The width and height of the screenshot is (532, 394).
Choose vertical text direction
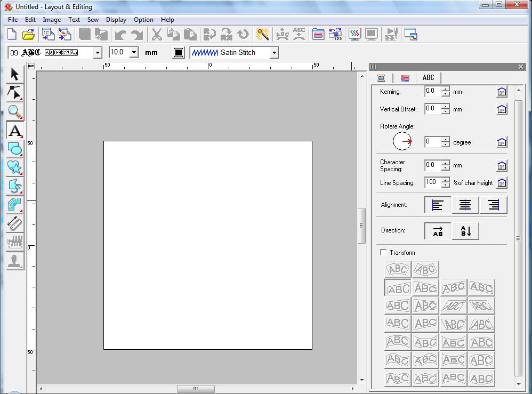465,231
